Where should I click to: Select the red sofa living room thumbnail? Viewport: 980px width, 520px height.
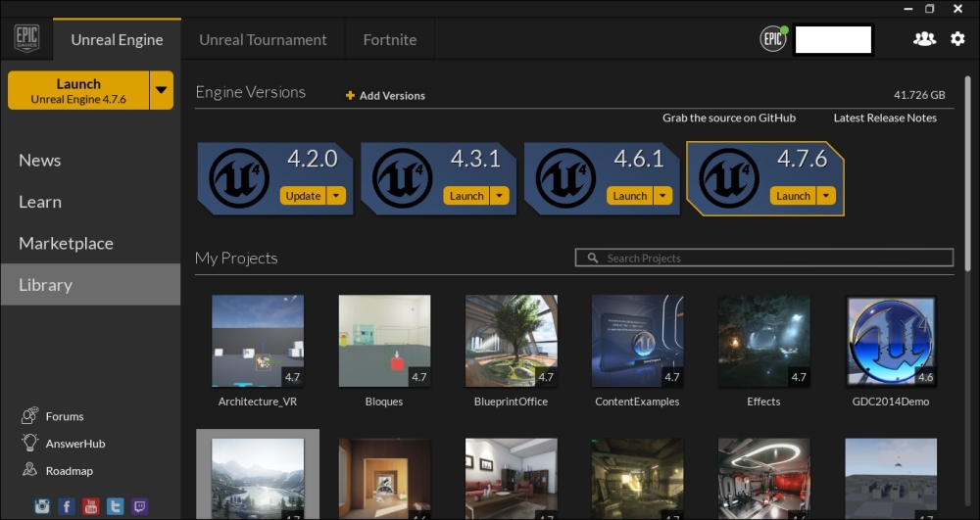(x=512, y=478)
